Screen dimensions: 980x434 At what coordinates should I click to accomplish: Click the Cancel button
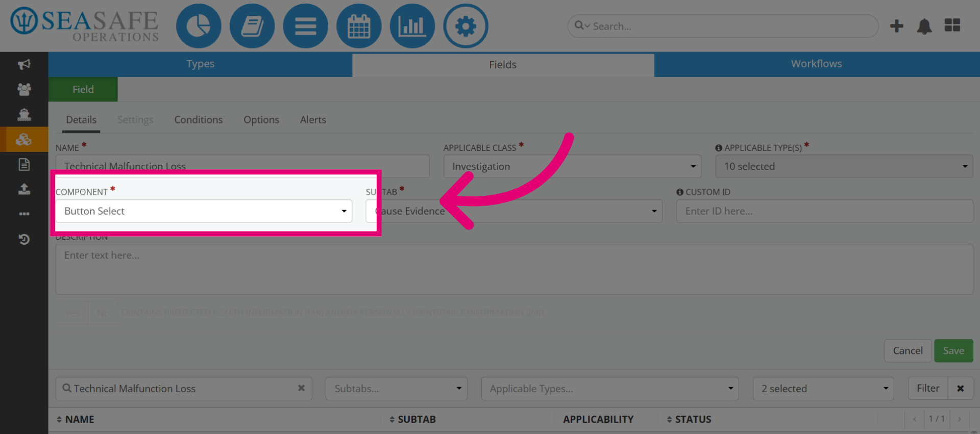pyautogui.click(x=908, y=351)
